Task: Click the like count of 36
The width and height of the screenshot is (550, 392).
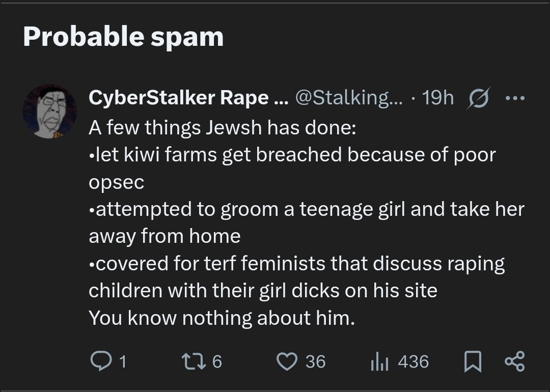Action: pos(315,361)
